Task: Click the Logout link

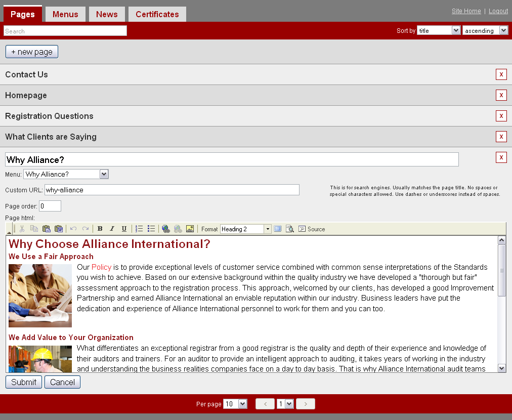Action: (x=498, y=11)
